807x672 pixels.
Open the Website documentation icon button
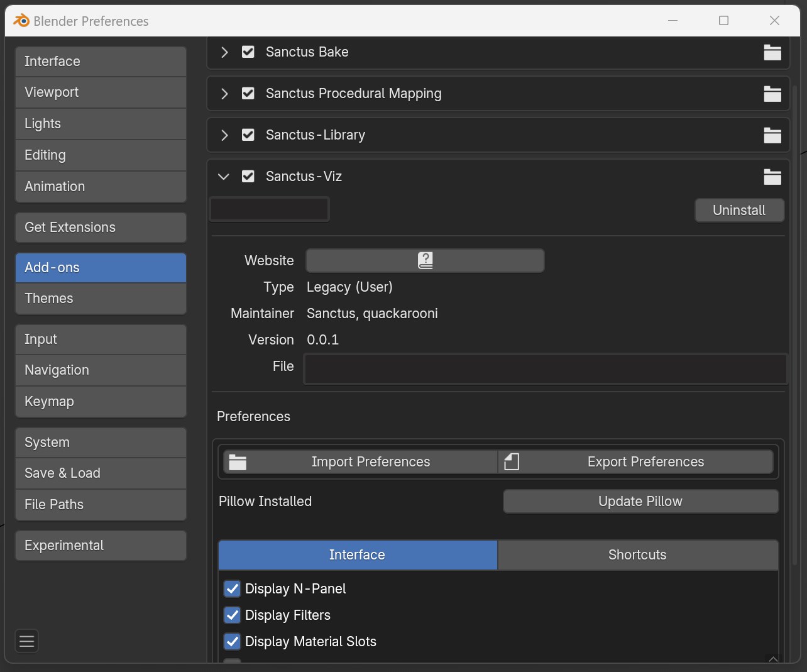point(425,260)
